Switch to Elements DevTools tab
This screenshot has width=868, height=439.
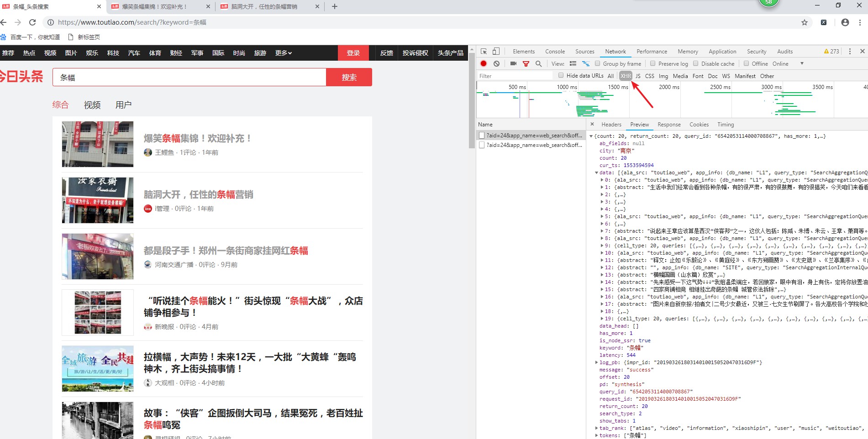524,52
